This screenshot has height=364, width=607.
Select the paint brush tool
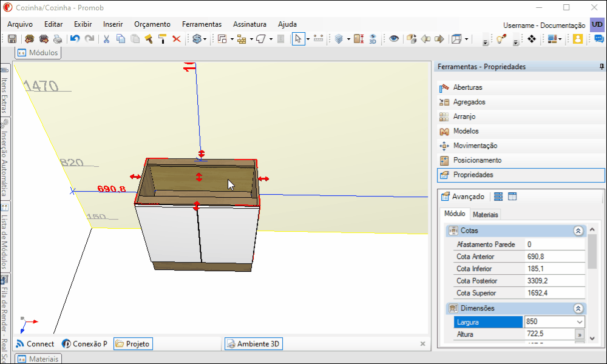tap(148, 39)
